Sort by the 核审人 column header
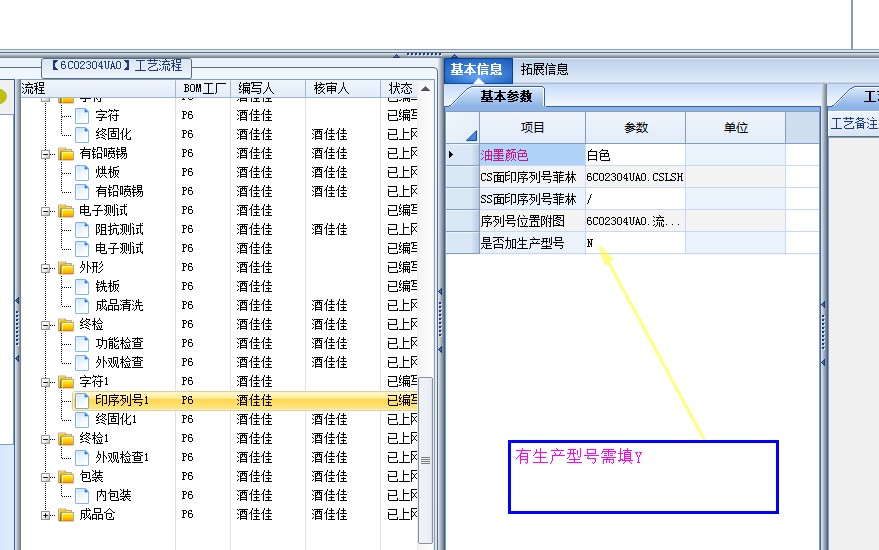The height and width of the screenshot is (550, 879). click(343, 89)
